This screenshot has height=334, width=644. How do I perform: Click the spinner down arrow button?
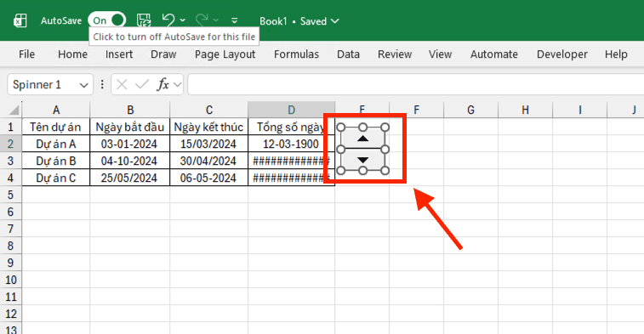coord(362,160)
